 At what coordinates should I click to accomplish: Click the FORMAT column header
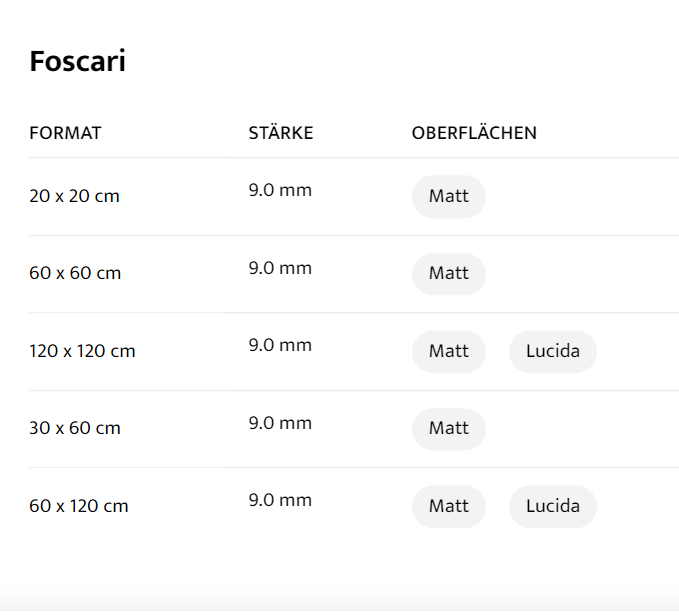pos(65,133)
